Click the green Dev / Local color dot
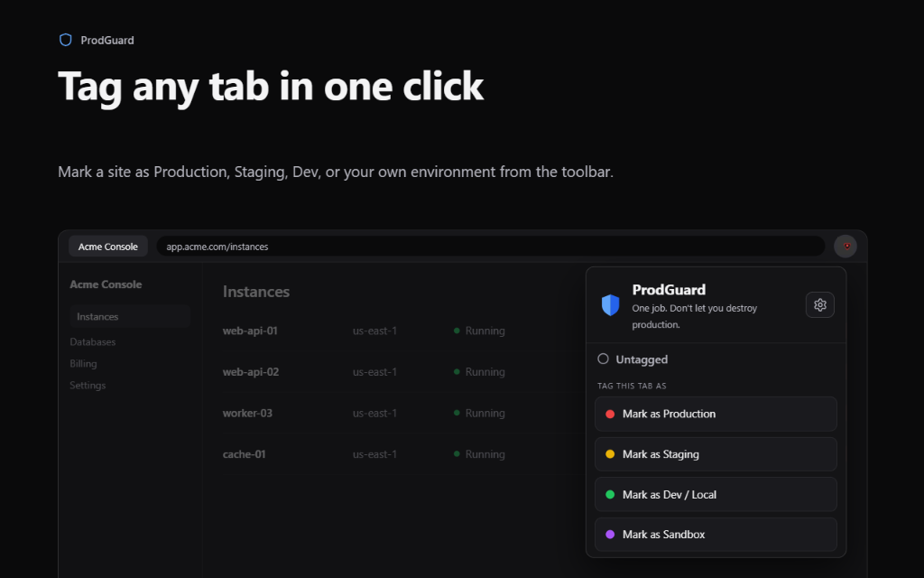 (610, 494)
